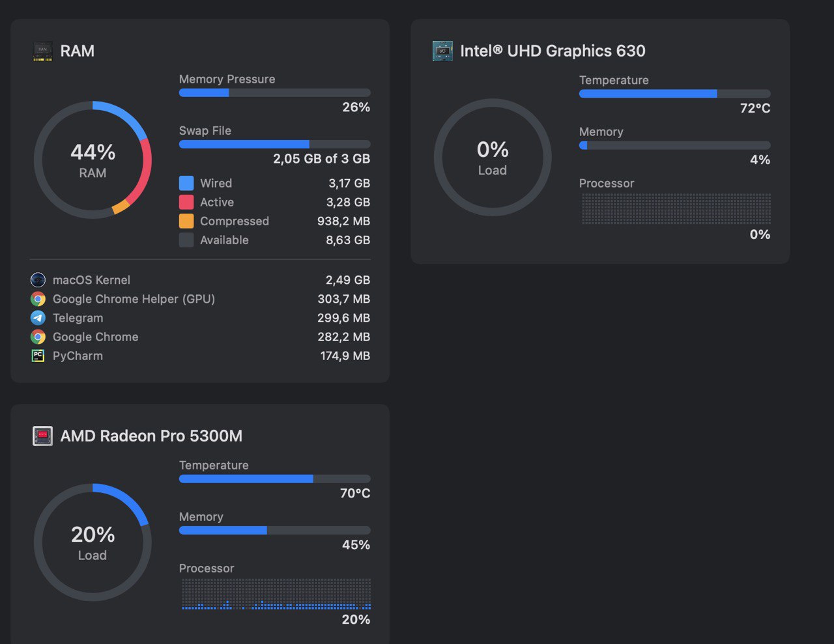The width and height of the screenshot is (834, 644).
Task: Click the 20% Load ring for AMD Radeon
Action: 93,542
